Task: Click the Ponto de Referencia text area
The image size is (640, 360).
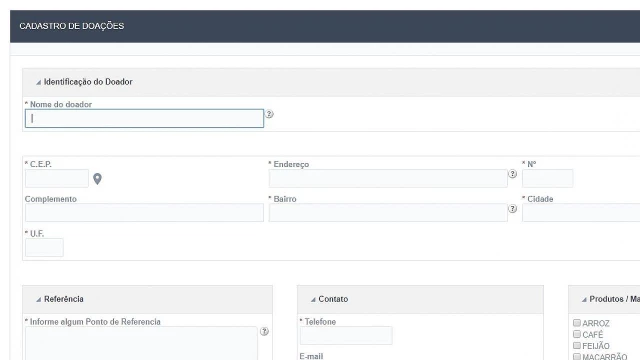Action: point(141,343)
